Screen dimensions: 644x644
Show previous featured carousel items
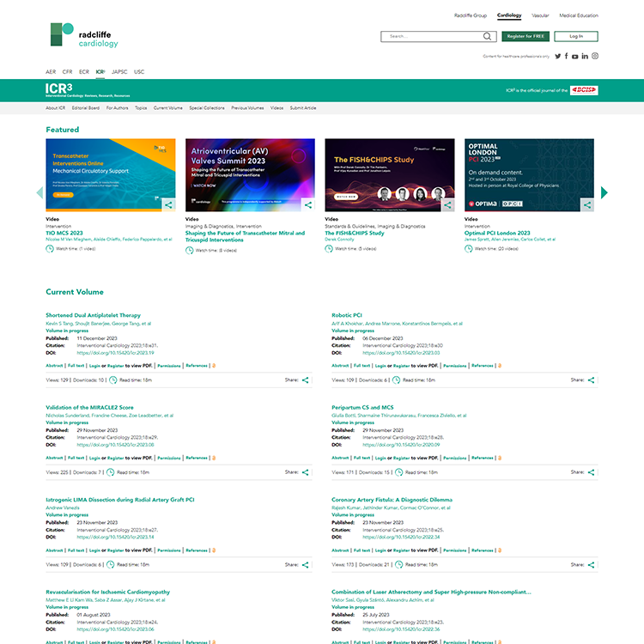click(x=39, y=192)
